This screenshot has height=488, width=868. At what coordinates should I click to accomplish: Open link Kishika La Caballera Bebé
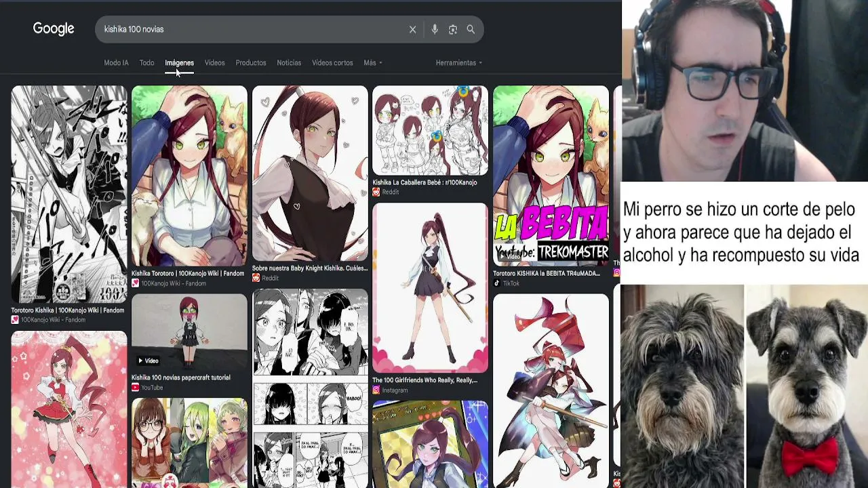point(425,182)
